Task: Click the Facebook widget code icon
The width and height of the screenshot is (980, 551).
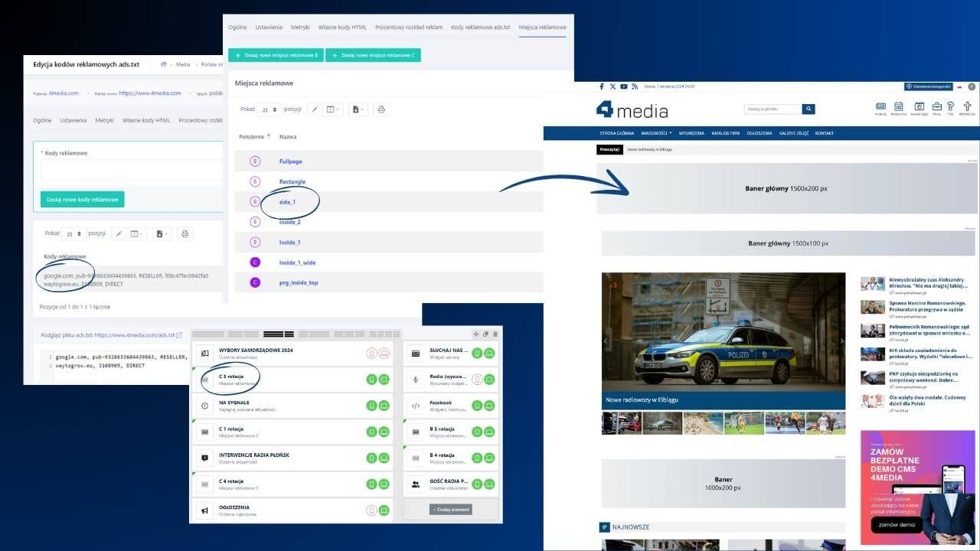Action: [416, 406]
